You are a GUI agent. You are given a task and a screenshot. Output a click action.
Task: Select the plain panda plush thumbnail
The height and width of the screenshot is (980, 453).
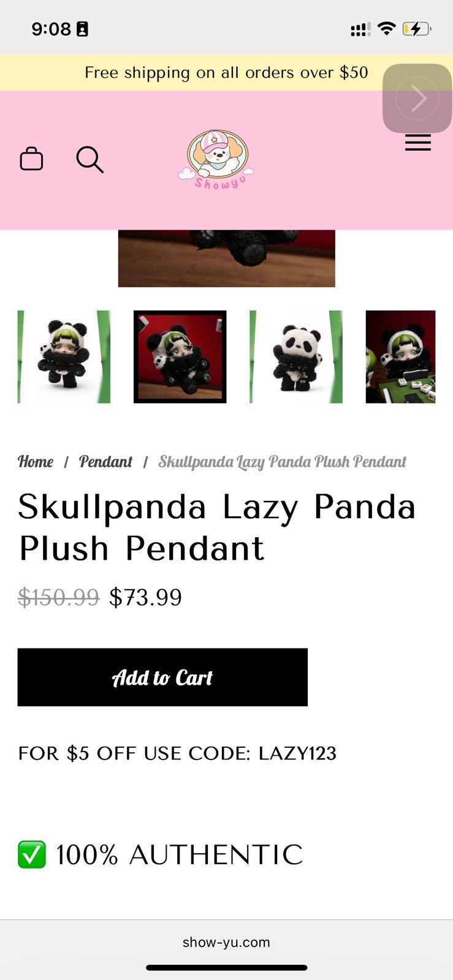coord(296,356)
